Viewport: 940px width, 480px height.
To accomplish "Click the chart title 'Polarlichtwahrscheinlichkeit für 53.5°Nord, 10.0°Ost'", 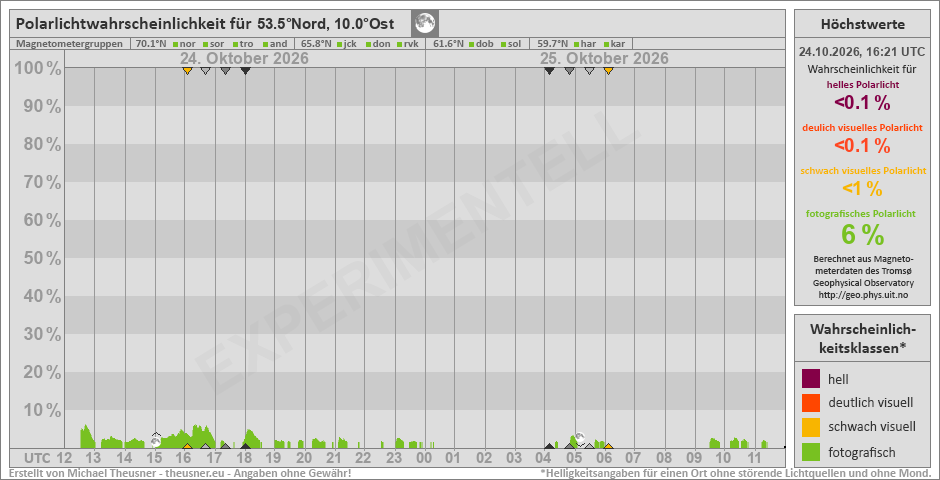I will (x=205, y=24).
